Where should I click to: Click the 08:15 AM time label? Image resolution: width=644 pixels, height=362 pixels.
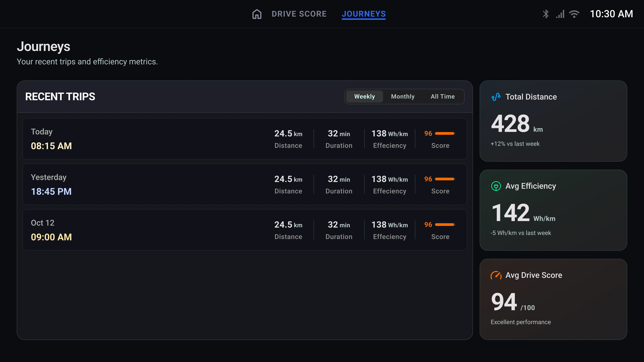coord(51,146)
